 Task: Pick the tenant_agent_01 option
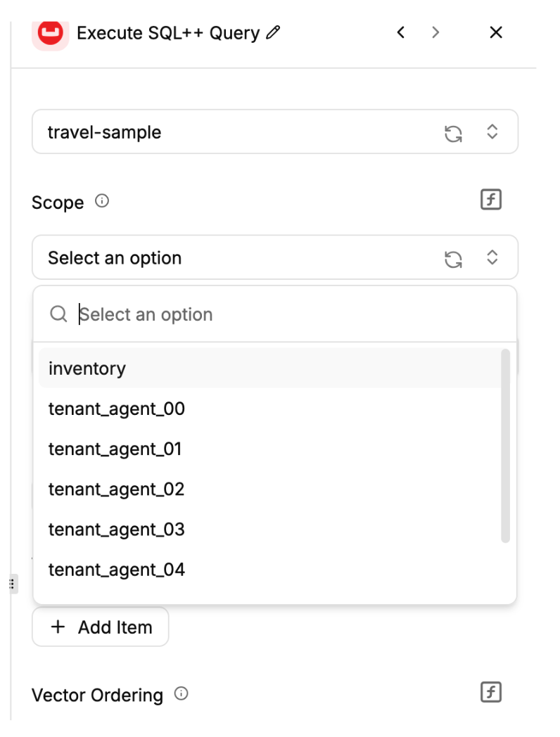[x=115, y=449]
